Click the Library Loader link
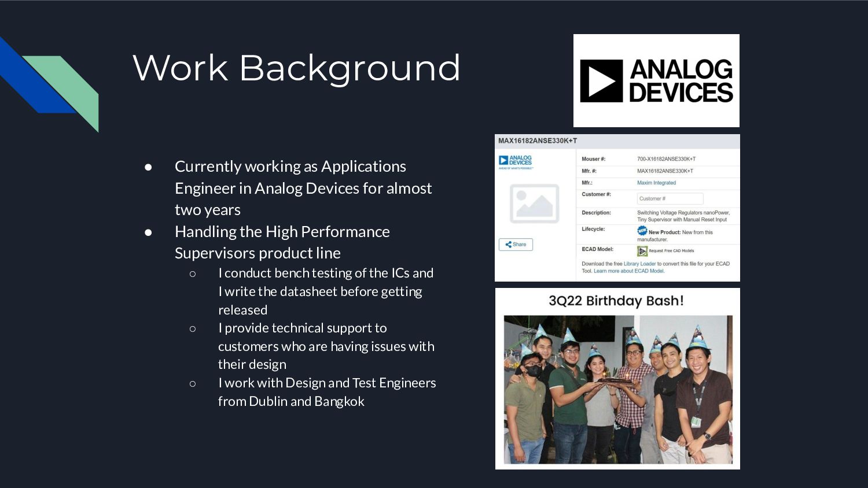This screenshot has height=488, width=868. click(639, 264)
